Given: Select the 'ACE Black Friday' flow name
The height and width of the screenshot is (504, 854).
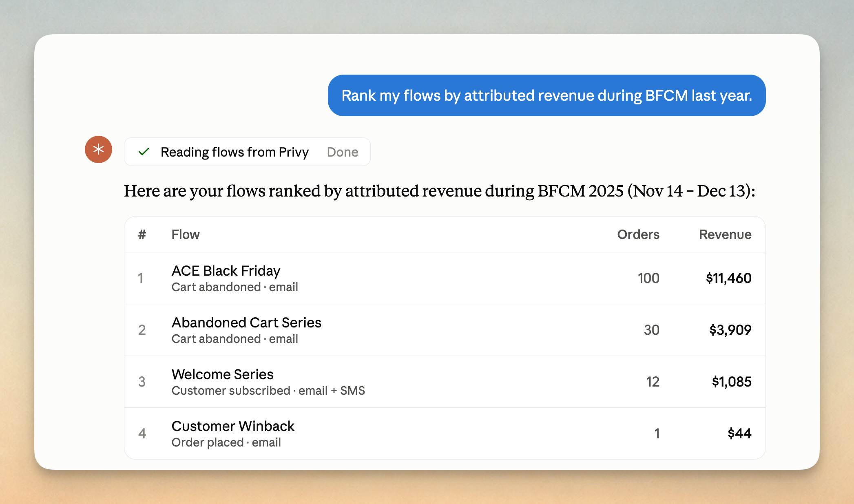Looking at the screenshot, I should [x=226, y=271].
